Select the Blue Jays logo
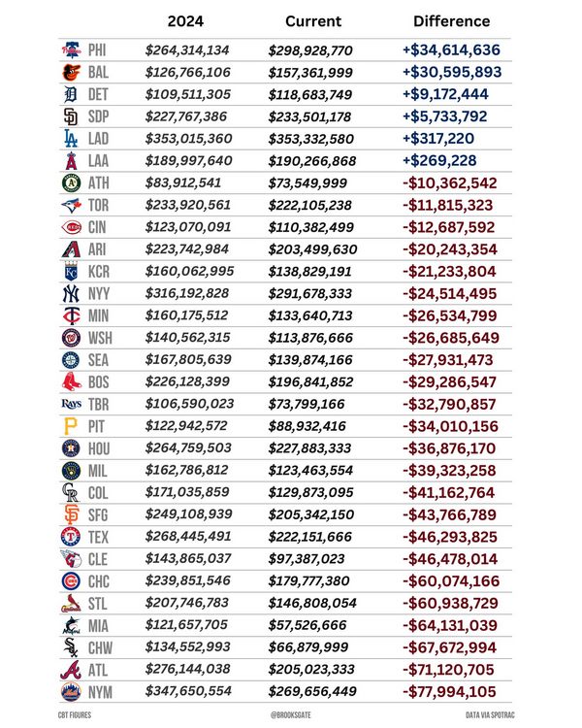Screen dimensions: 582x728 [x=71, y=205]
